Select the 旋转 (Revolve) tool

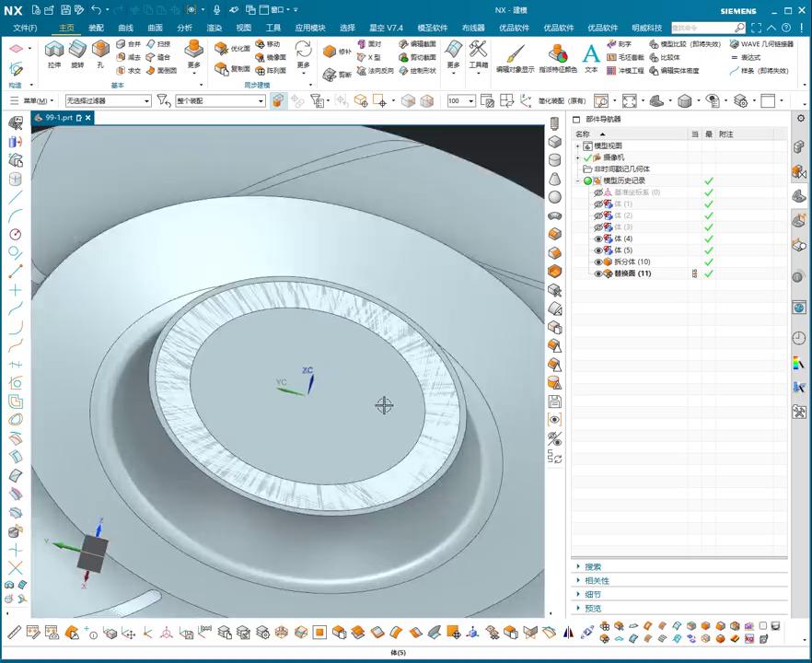[x=77, y=51]
